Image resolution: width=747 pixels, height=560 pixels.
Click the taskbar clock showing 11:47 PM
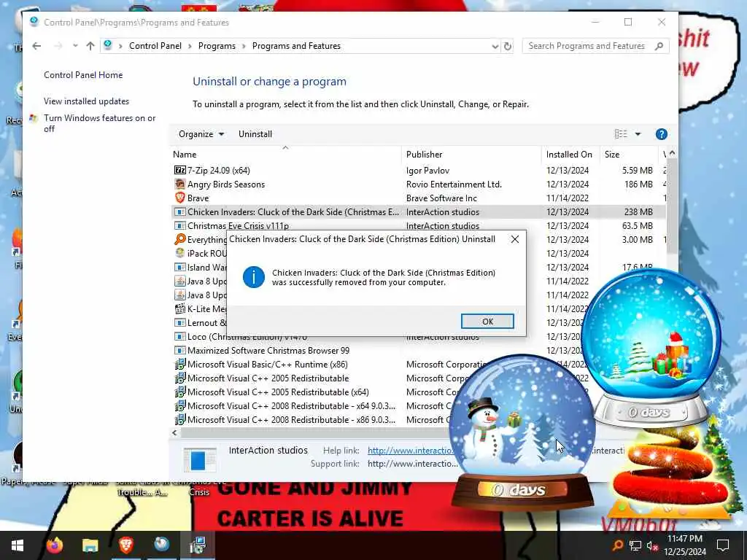coord(684,545)
